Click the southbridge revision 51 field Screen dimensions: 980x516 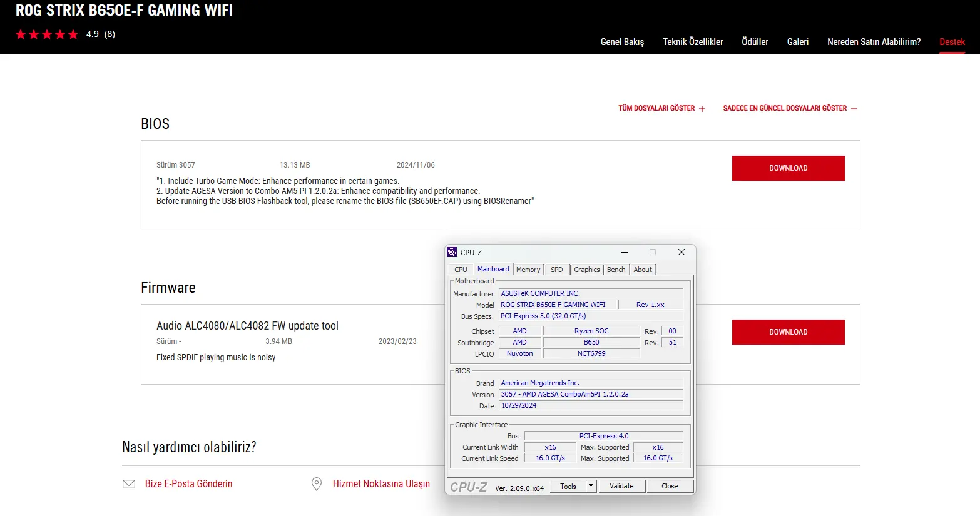coord(673,342)
